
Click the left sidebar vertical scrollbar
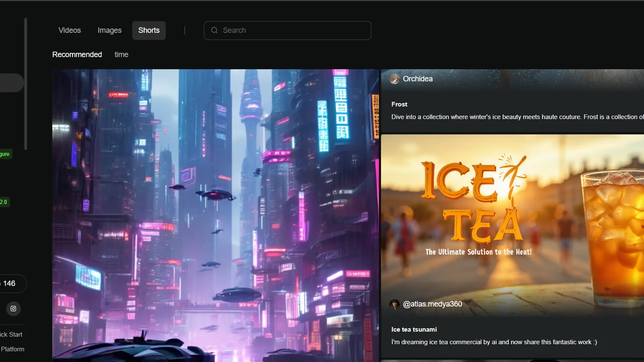tap(25, 84)
